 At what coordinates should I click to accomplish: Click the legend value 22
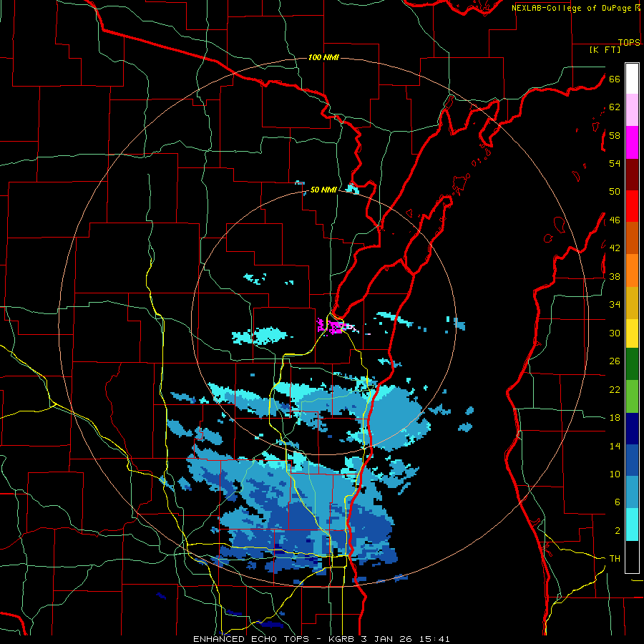coord(615,390)
